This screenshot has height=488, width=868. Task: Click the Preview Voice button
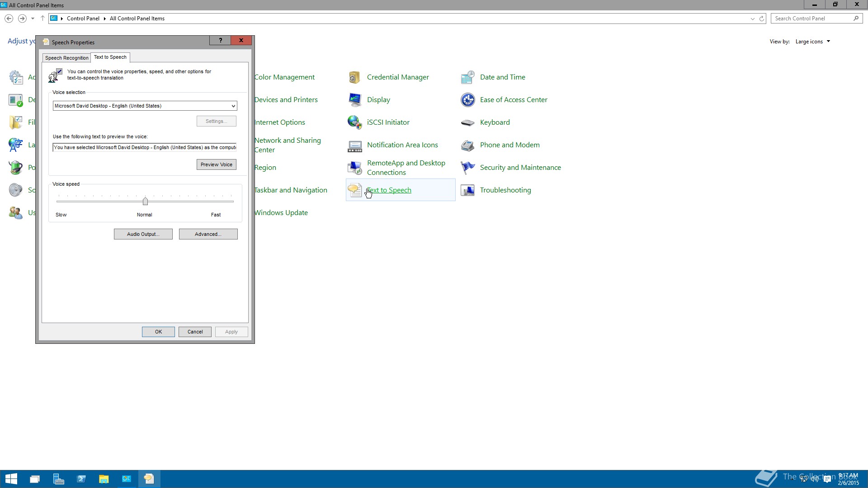(216, 164)
